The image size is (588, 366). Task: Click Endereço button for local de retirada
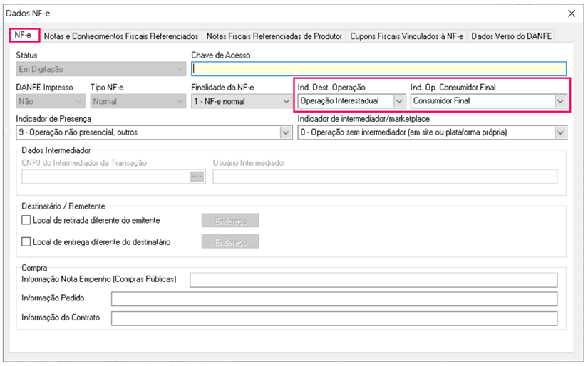[x=230, y=221]
